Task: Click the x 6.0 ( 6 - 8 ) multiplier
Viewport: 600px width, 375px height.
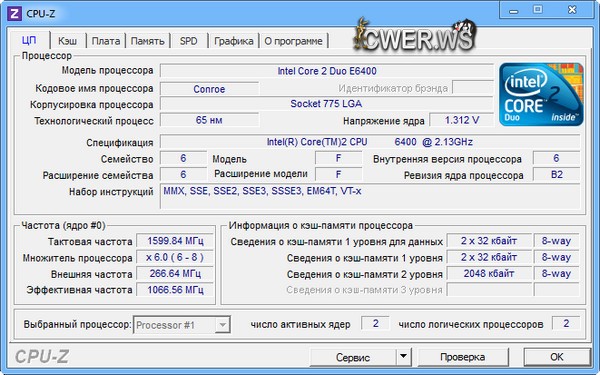Action: click(175, 258)
